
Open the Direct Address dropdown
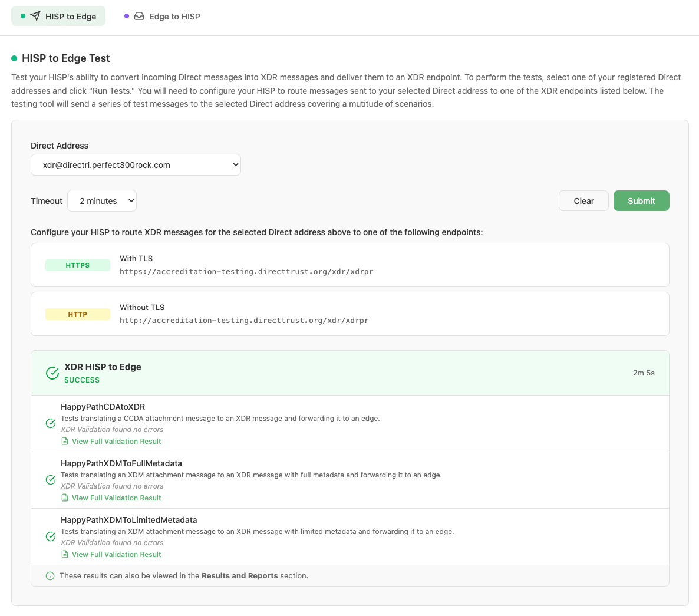[136, 165]
